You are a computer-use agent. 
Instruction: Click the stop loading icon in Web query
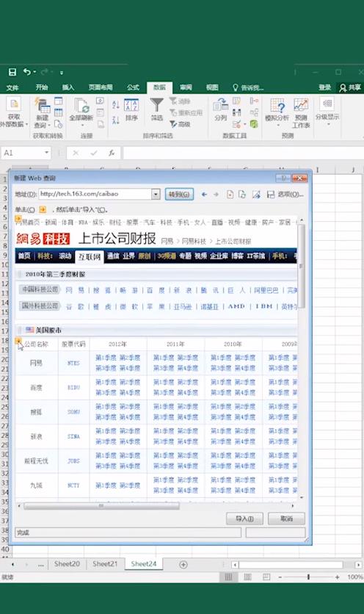[230, 194]
